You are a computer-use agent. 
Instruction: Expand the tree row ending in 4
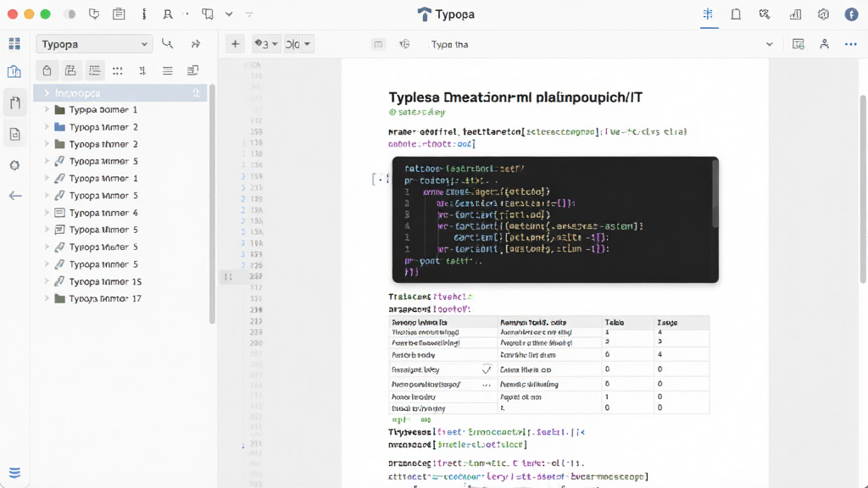point(47,213)
